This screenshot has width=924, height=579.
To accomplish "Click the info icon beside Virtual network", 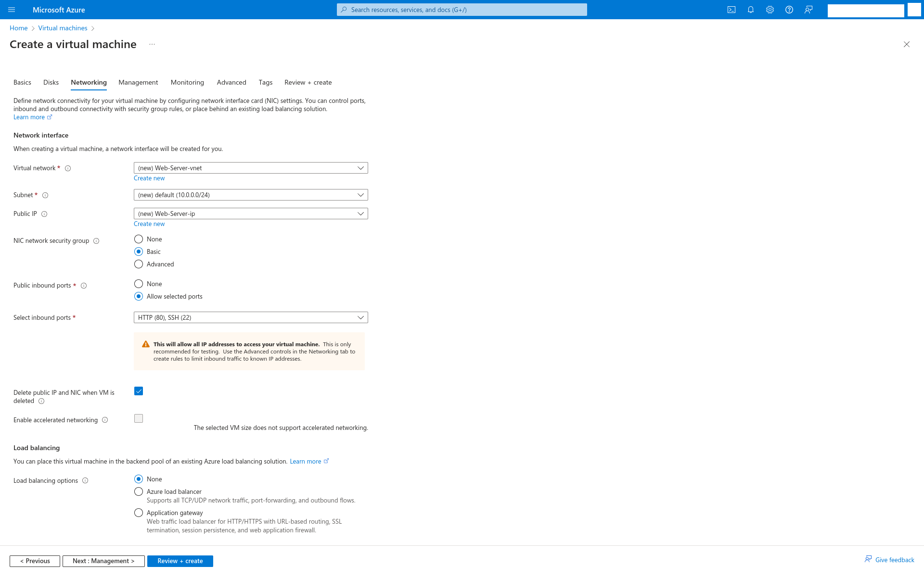I will point(68,168).
